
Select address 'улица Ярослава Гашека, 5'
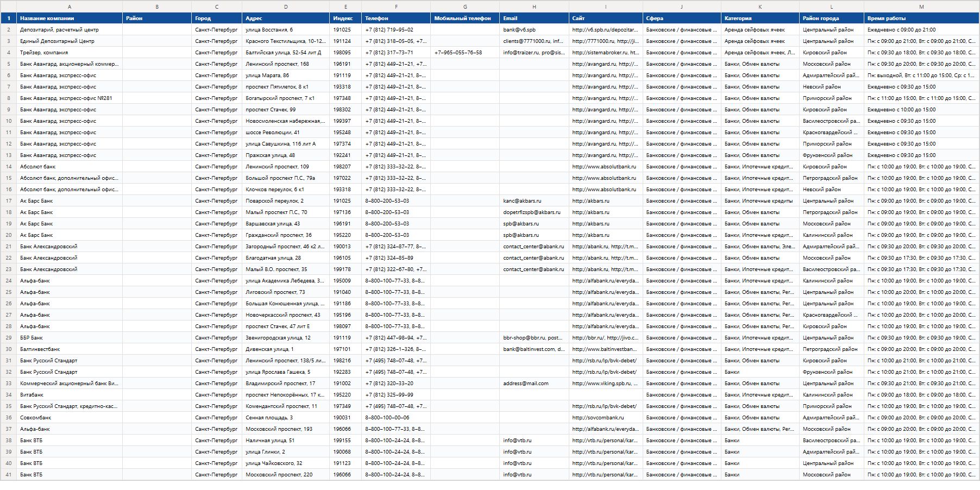tap(286, 372)
